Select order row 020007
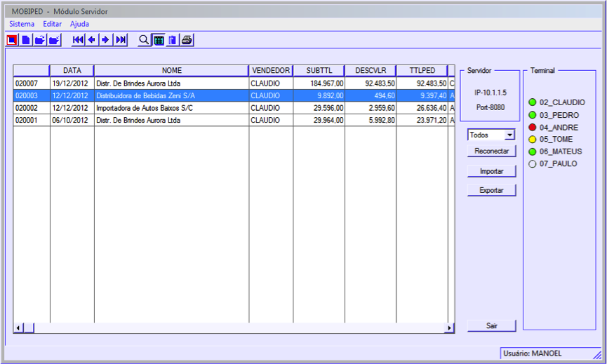This screenshot has height=364, width=607. pyautogui.click(x=234, y=83)
